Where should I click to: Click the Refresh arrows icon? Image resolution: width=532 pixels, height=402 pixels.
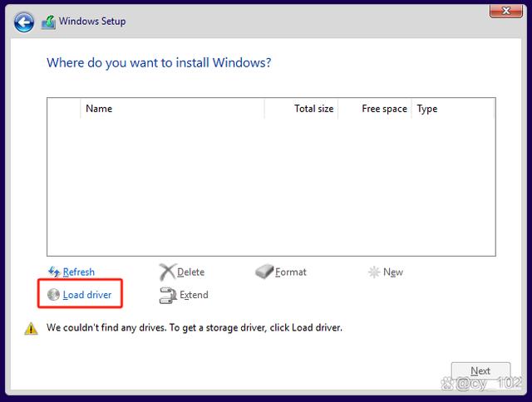point(54,272)
